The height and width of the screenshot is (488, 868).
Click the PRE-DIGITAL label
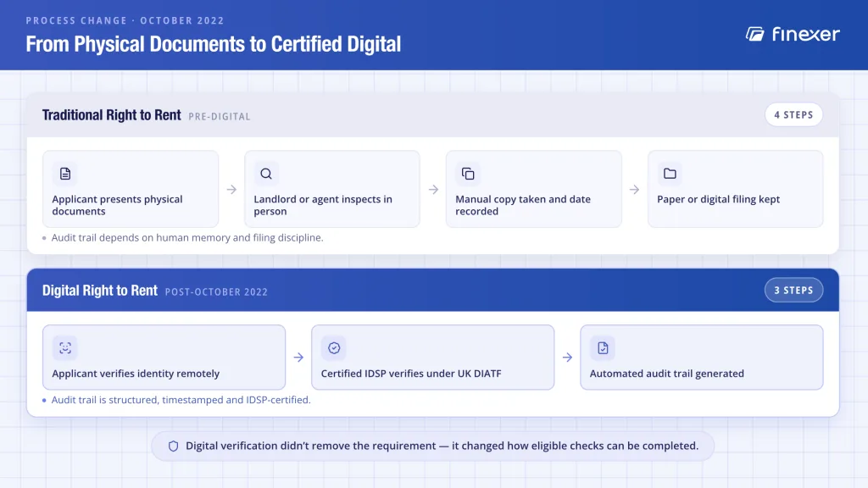click(x=220, y=117)
